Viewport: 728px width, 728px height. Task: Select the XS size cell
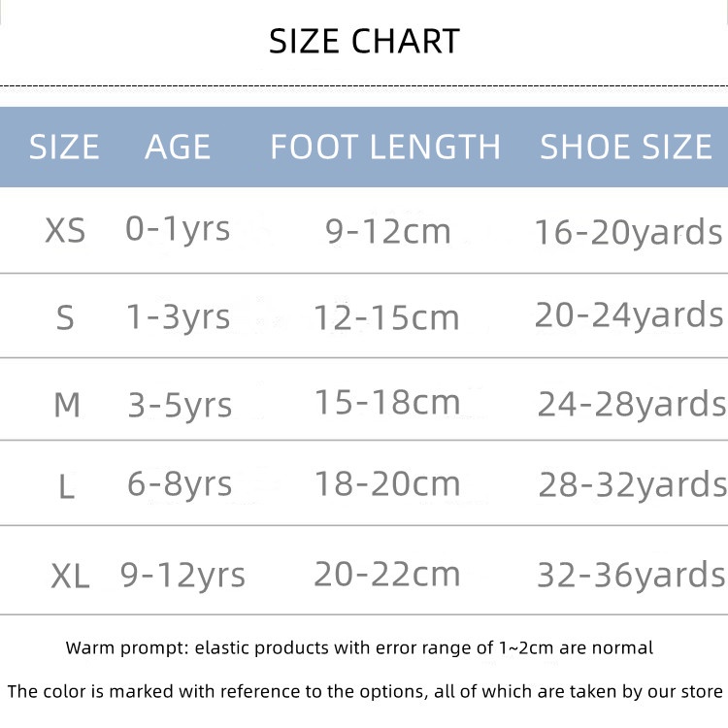click(x=65, y=231)
